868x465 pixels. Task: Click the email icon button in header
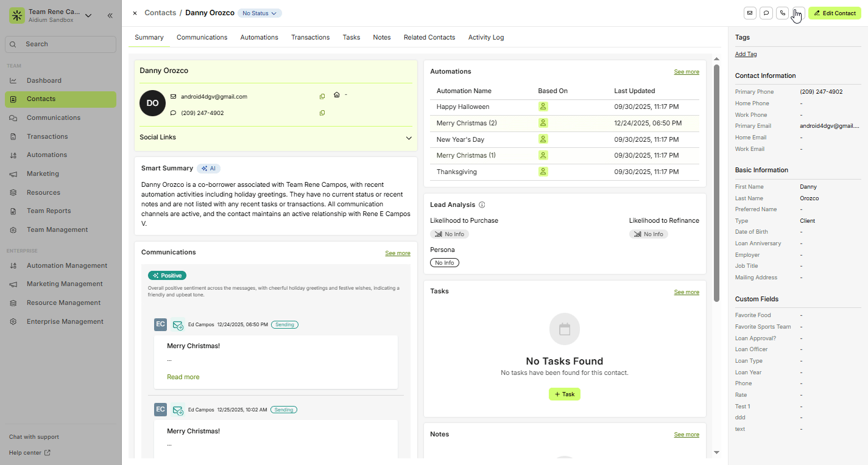750,13
